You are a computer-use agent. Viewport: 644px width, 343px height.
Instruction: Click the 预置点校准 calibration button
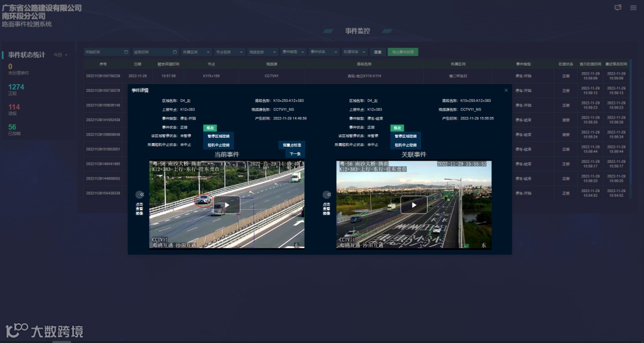292,145
